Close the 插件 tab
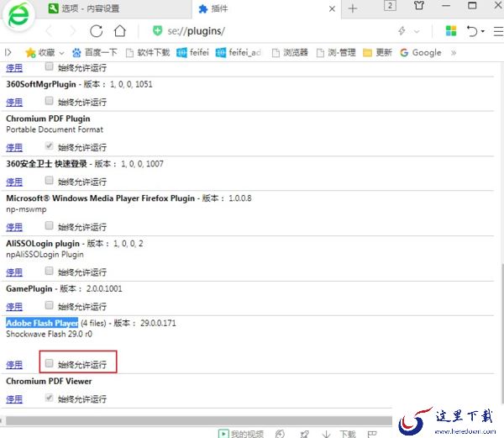Viewport: 504px width, 438px height. point(332,9)
